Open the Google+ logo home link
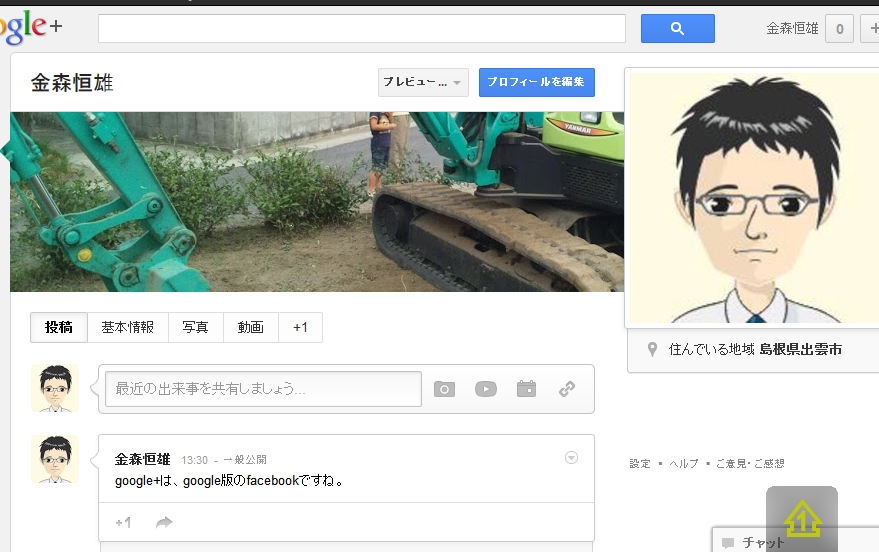This screenshot has height=552, width=879. pyautogui.click(x=30, y=28)
